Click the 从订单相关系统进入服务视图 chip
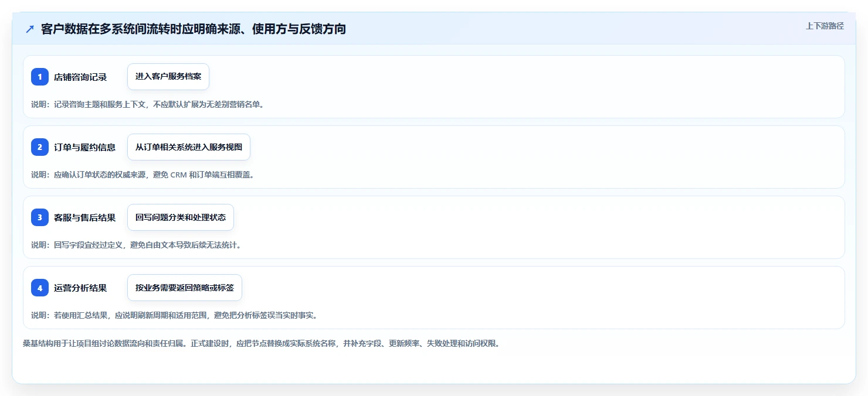This screenshot has width=868, height=396. [x=189, y=147]
